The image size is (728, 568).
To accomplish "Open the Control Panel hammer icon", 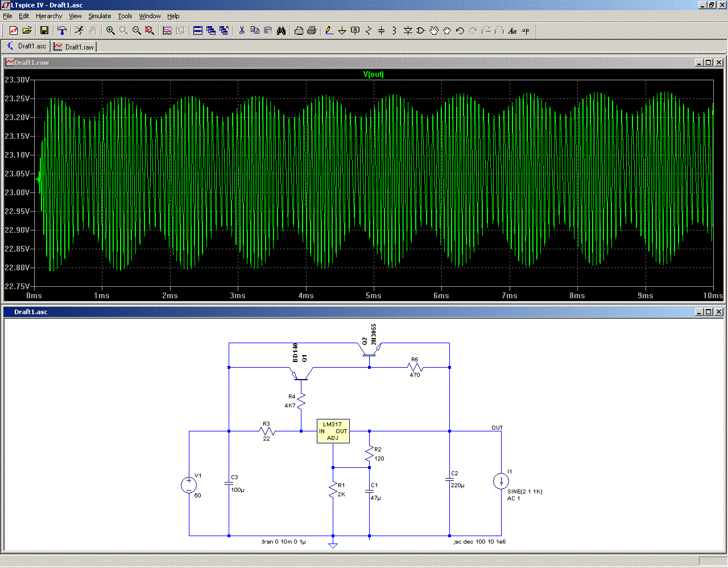I will [62, 31].
